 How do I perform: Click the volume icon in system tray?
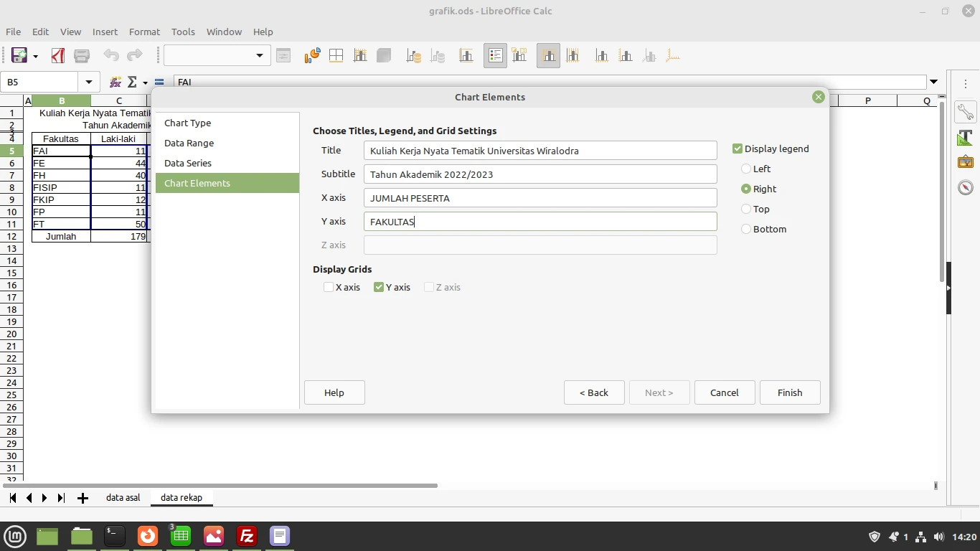(939, 537)
